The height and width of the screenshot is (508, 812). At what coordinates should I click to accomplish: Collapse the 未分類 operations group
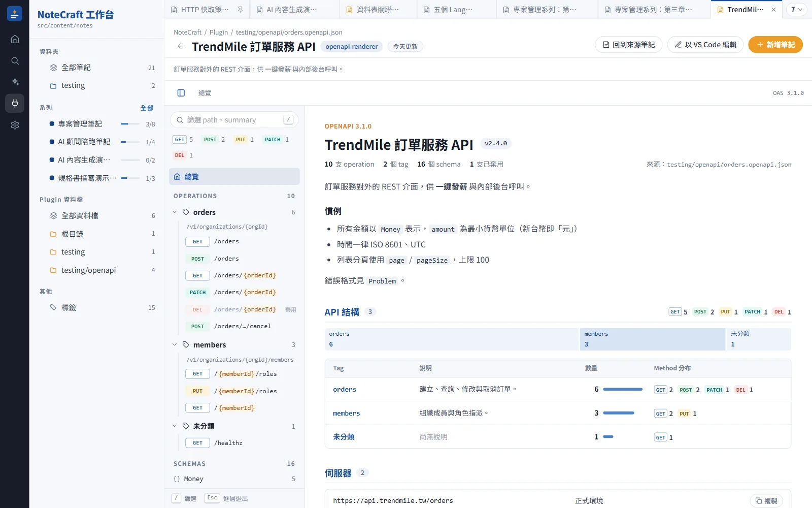(175, 426)
